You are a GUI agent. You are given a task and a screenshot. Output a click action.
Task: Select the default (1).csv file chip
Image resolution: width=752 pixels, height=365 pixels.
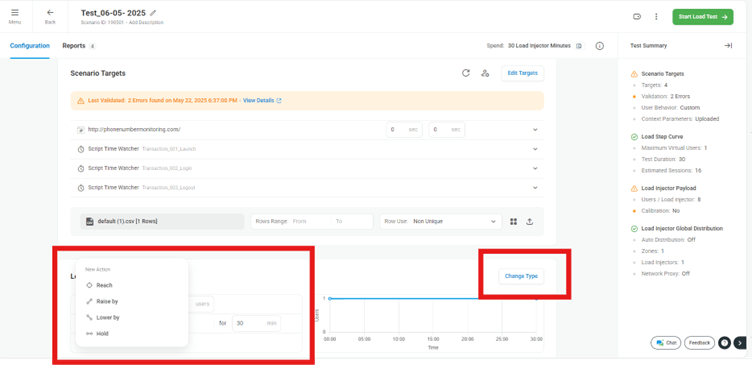[162, 222]
